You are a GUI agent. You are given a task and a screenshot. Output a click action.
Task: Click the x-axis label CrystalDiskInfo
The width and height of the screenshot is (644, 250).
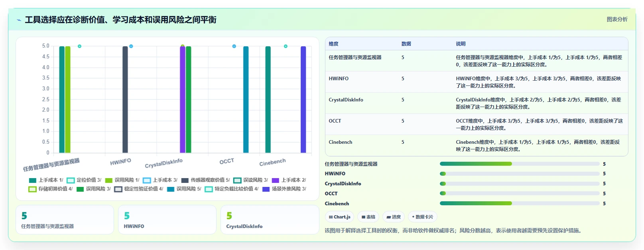163,163
